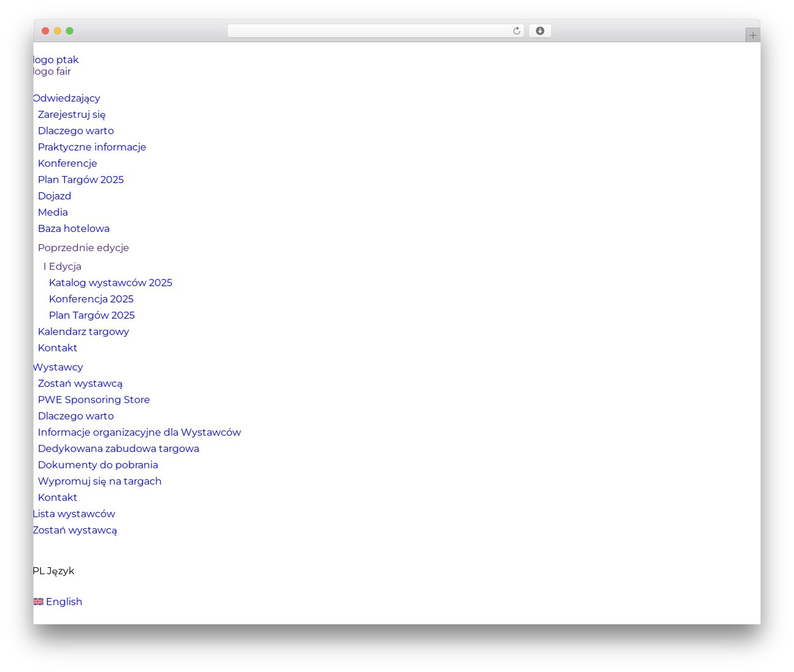Focus the browser address bar

(x=375, y=31)
